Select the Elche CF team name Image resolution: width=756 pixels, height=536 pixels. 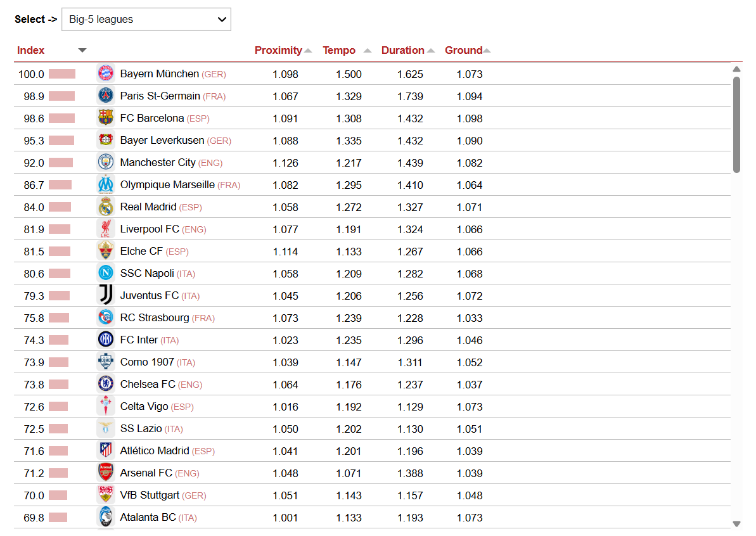click(x=141, y=251)
